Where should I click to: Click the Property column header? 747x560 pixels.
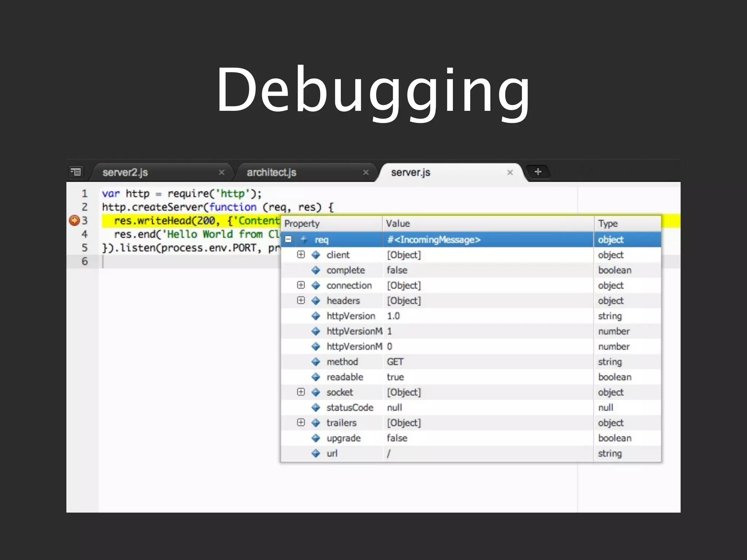coord(332,223)
